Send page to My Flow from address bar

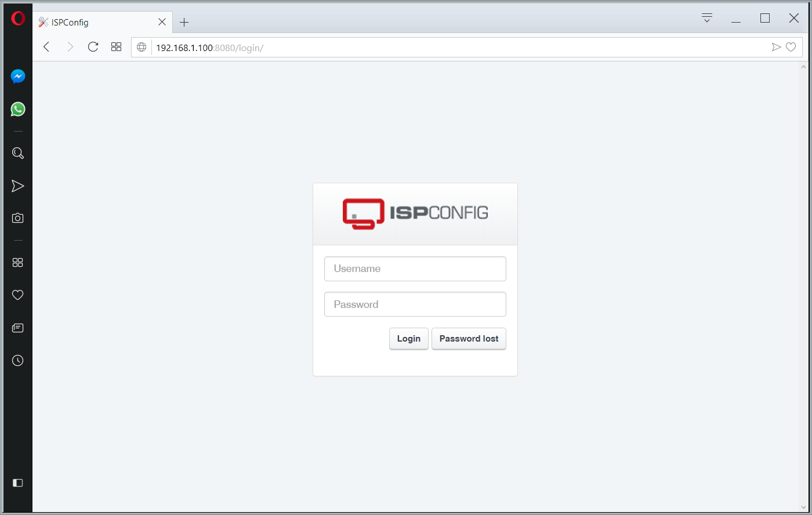[x=776, y=47]
